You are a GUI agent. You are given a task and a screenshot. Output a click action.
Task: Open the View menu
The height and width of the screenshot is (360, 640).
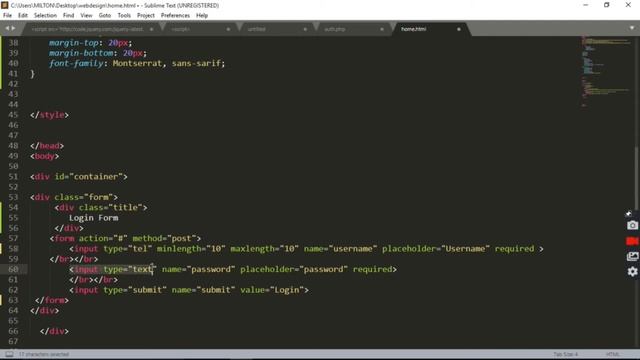click(x=86, y=16)
